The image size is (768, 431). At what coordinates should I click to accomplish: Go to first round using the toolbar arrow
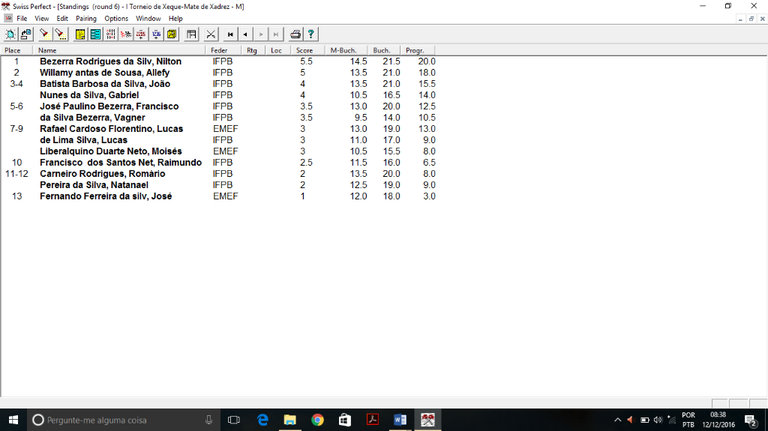[x=232, y=34]
